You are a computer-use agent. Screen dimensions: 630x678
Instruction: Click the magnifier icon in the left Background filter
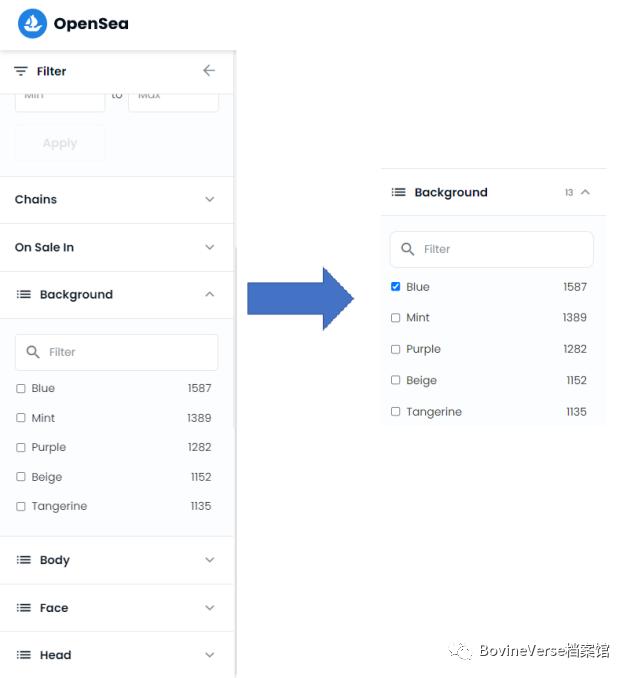click(x=33, y=352)
